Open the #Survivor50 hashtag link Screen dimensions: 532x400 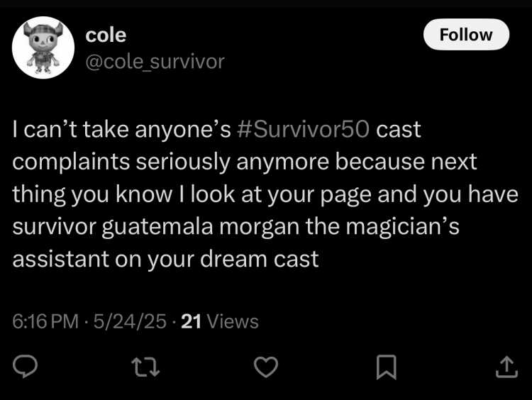(304, 129)
